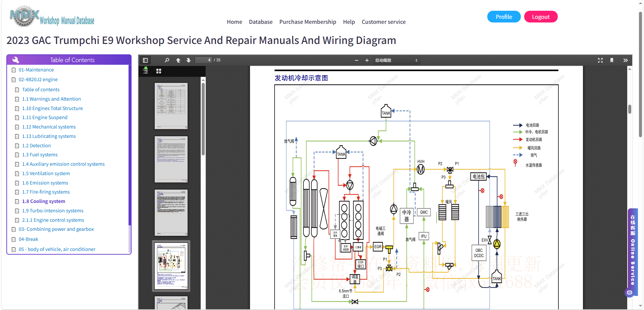Open 01-Maintenance section
Viewport: 644px width, 310px height.
(36, 70)
